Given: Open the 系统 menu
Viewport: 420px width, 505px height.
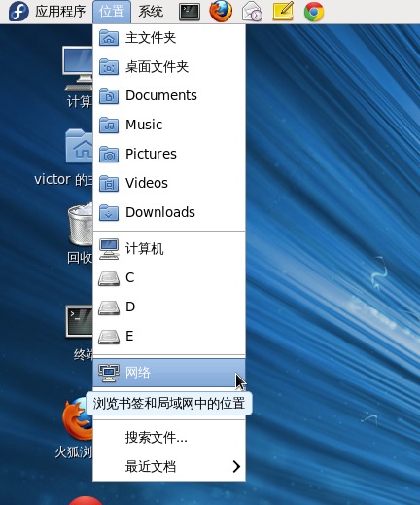Looking at the screenshot, I should tap(151, 12).
